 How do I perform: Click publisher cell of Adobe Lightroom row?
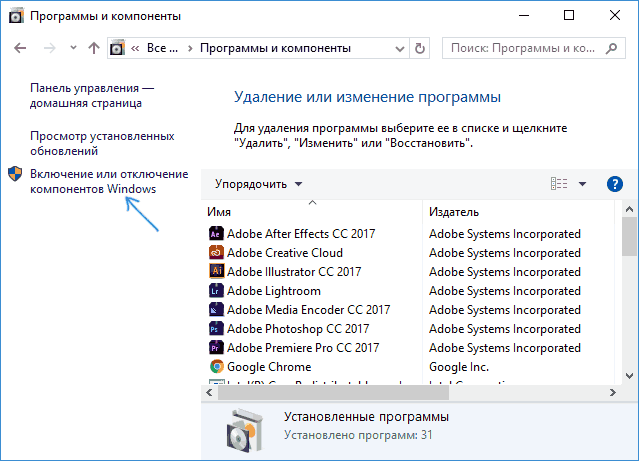pyautogui.click(x=505, y=291)
